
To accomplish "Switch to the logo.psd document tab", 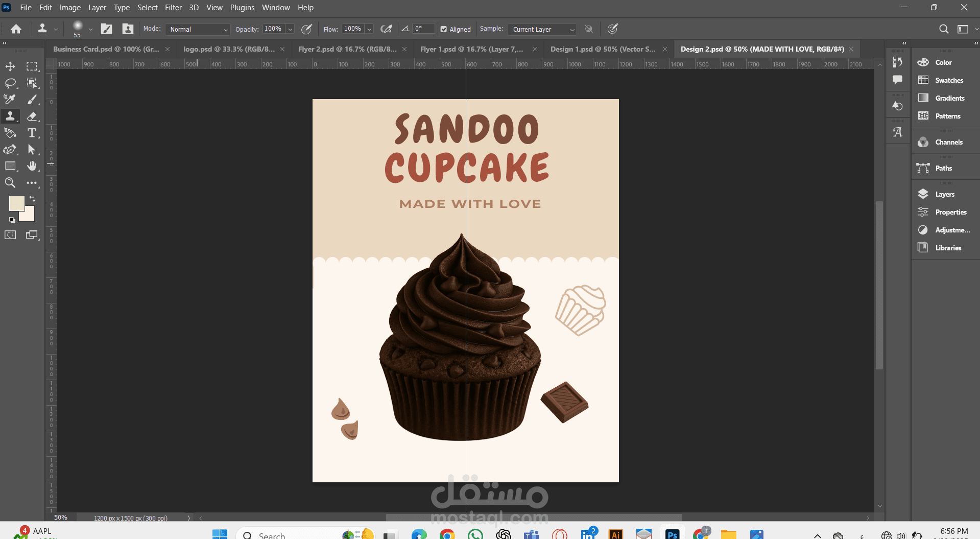I will tap(229, 49).
